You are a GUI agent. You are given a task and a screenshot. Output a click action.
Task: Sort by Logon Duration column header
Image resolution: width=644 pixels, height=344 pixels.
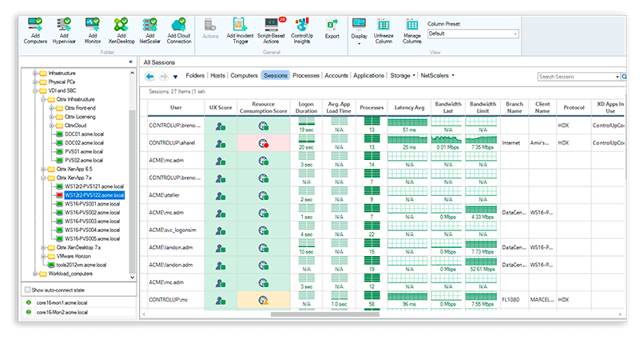[x=306, y=108]
